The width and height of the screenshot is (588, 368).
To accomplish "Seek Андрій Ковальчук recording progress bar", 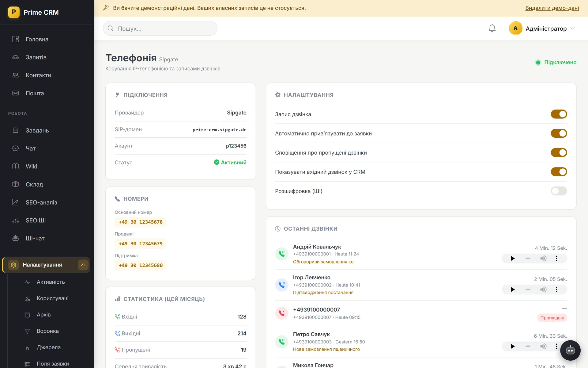I will tap(528, 259).
